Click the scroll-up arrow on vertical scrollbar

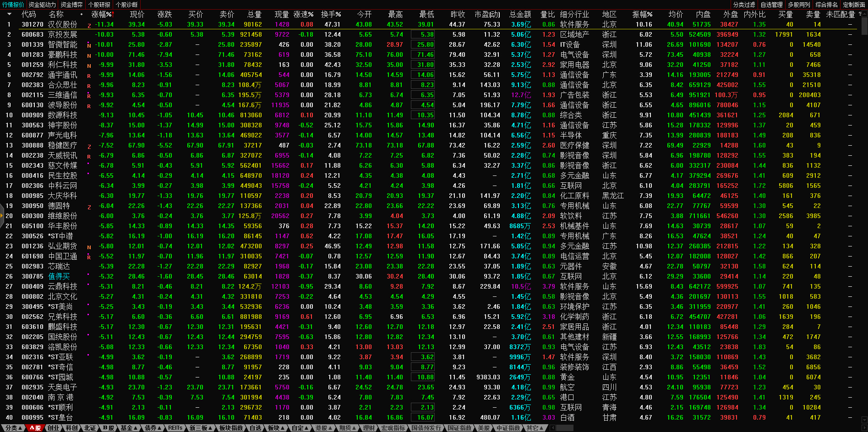[x=864, y=14]
